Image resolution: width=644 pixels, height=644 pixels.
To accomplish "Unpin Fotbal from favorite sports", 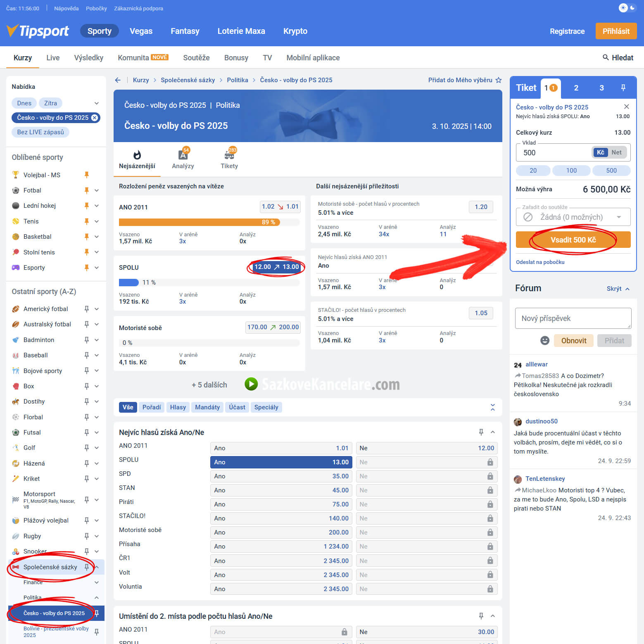I will pyautogui.click(x=87, y=190).
